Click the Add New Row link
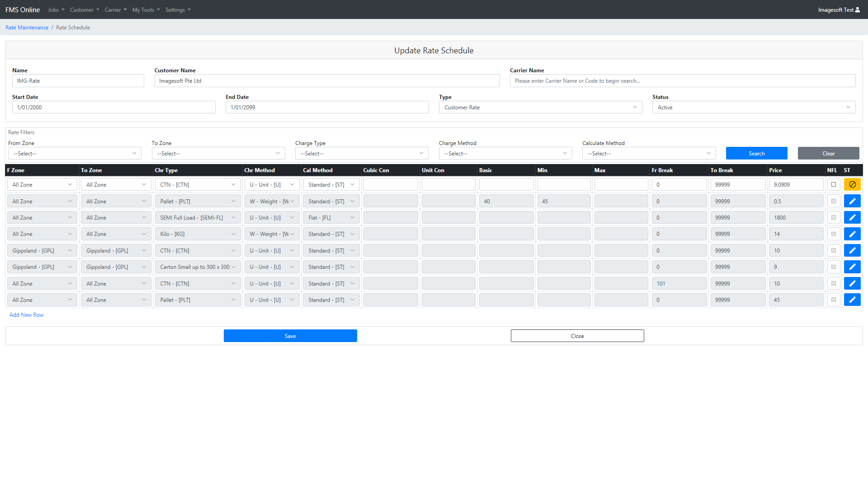Image resolution: width=868 pixels, height=488 pixels. (27, 315)
